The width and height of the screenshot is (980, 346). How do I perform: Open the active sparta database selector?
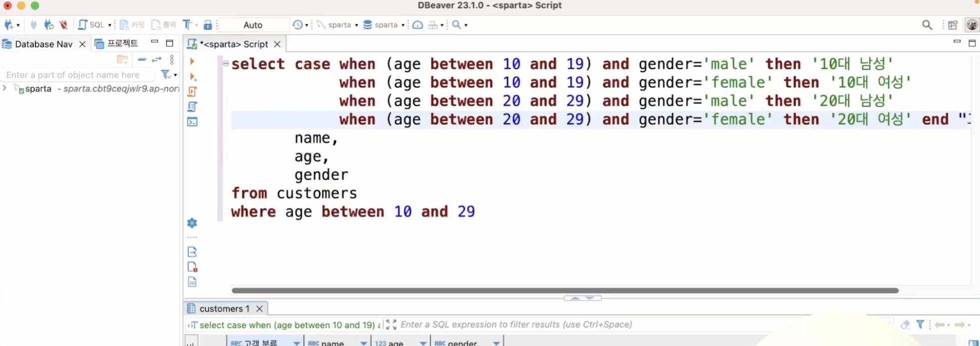pyautogui.click(x=384, y=24)
